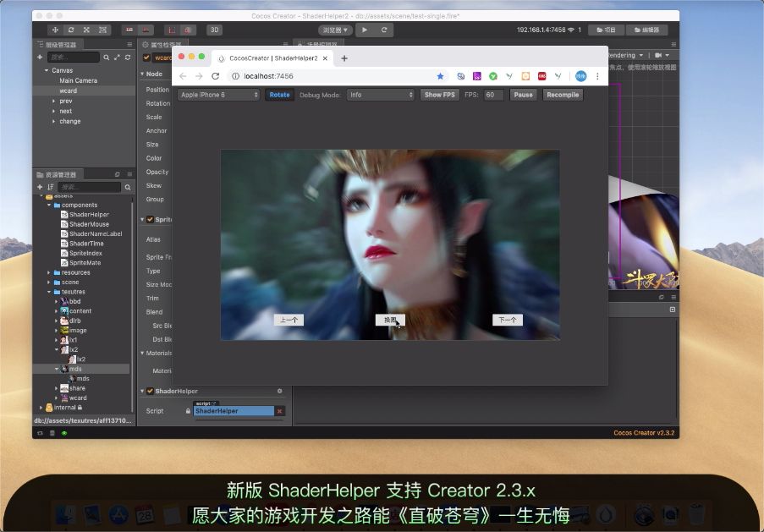This screenshot has width=764, height=532.
Task: Click the bookmark star in address bar
Action: pos(440,76)
